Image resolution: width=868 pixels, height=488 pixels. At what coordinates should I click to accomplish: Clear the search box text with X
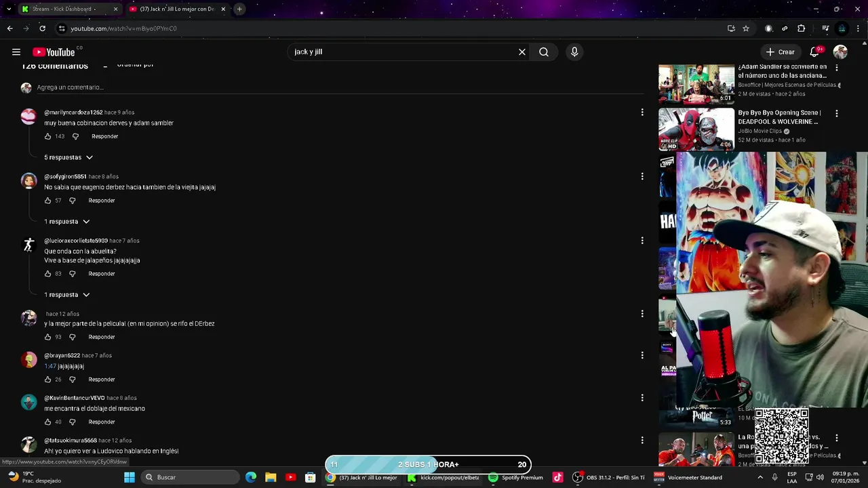pyautogui.click(x=522, y=52)
